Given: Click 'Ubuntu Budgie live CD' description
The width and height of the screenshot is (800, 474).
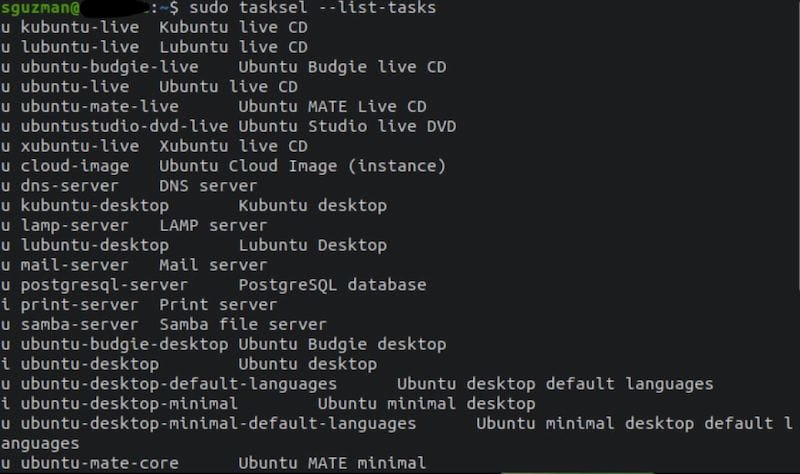Looking at the screenshot, I should click(342, 67).
